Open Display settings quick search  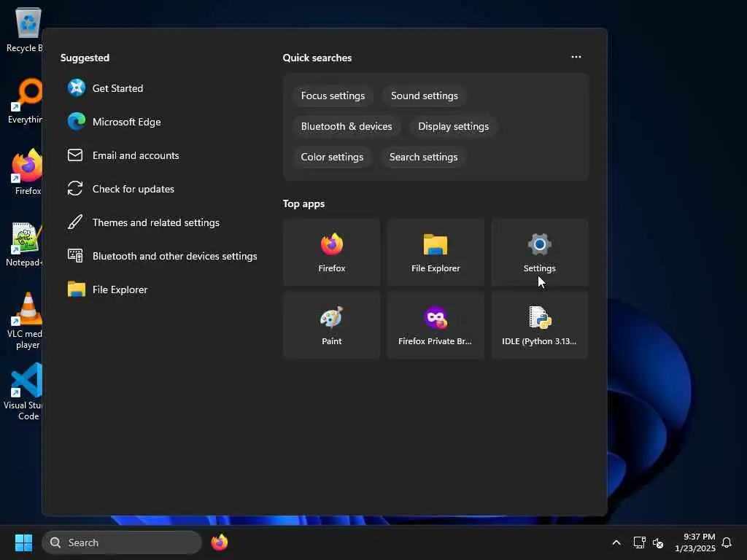click(x=453, y=126)
